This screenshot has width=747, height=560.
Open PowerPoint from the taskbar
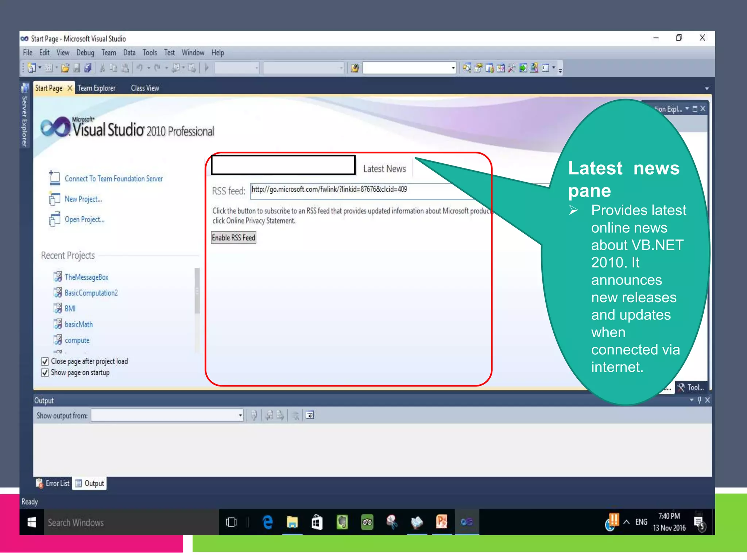pos(442,522)
